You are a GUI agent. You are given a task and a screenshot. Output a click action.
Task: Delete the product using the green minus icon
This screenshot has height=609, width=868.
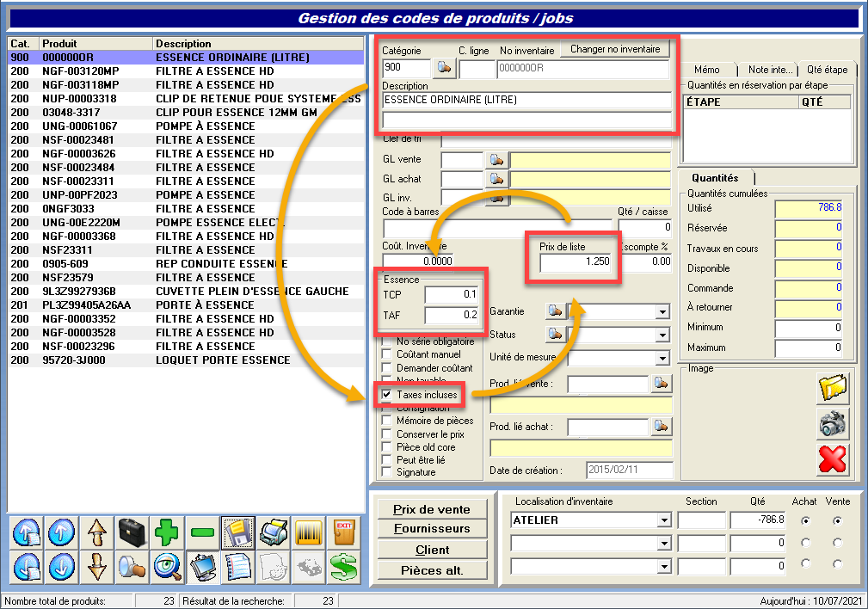pos(202,532)
